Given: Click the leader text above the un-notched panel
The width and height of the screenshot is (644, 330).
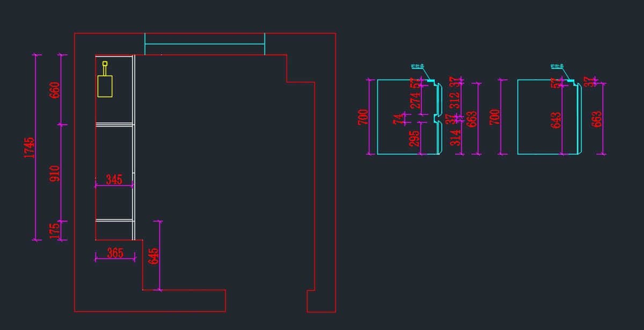Looking at the screenshot, I should pos(557,67).
